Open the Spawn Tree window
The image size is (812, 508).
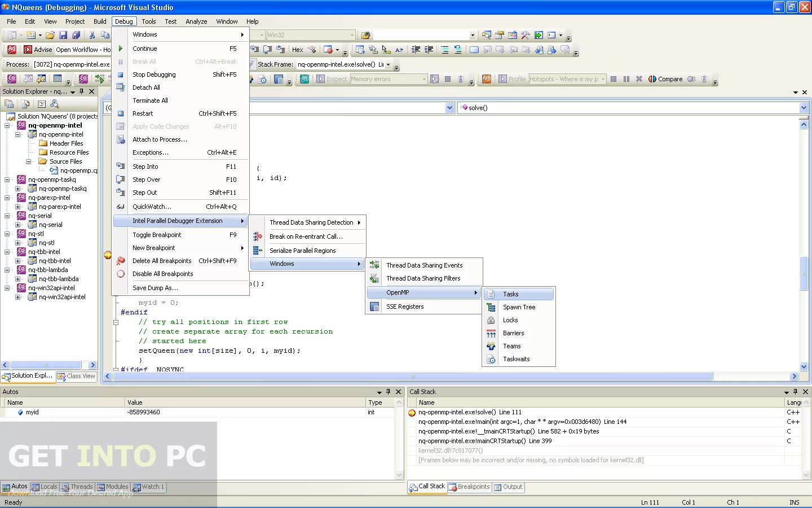[519, 307]
